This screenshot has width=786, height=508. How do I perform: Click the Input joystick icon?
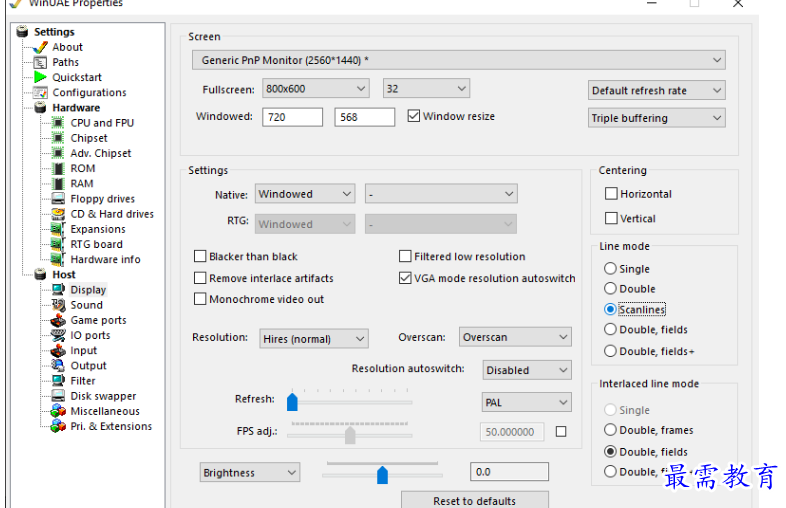click(x=58, y=351)
